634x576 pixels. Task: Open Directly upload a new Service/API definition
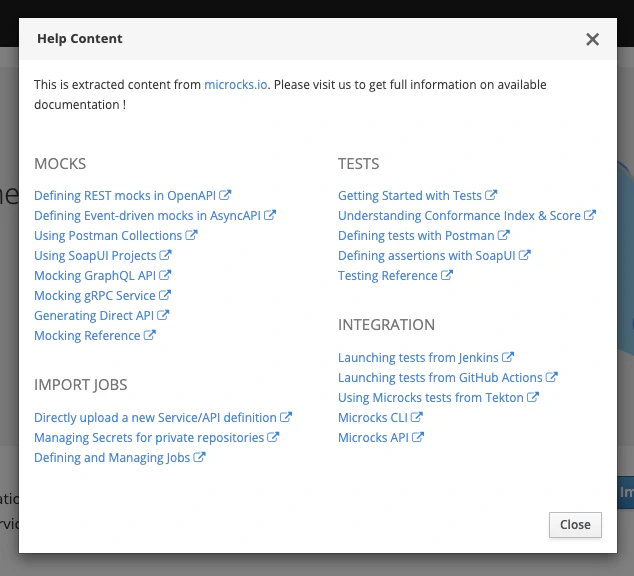[155, 418]
